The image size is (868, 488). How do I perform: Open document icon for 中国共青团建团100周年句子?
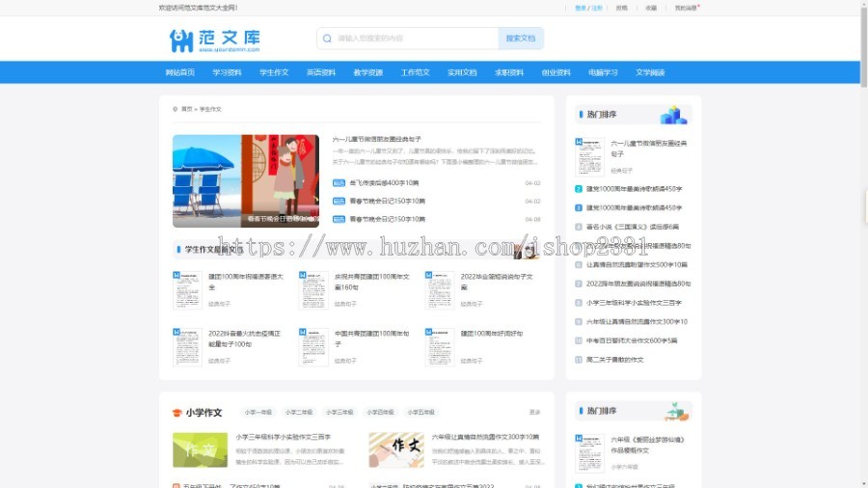click(312, 346)
